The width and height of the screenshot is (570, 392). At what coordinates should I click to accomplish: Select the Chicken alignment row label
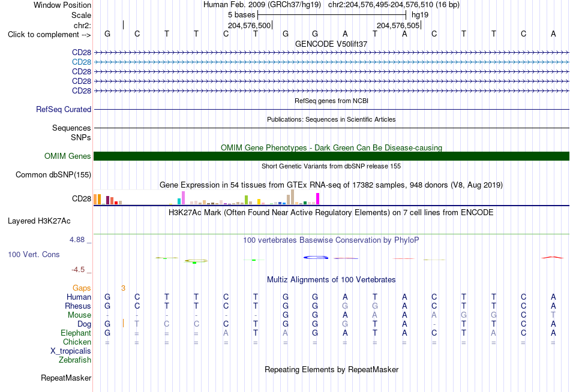(x=77, y=342)
